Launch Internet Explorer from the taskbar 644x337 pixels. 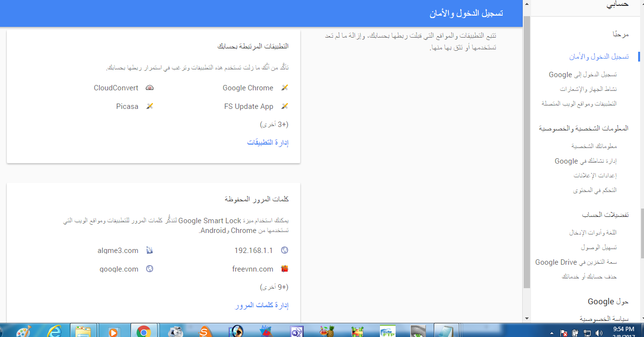(54, 331)
